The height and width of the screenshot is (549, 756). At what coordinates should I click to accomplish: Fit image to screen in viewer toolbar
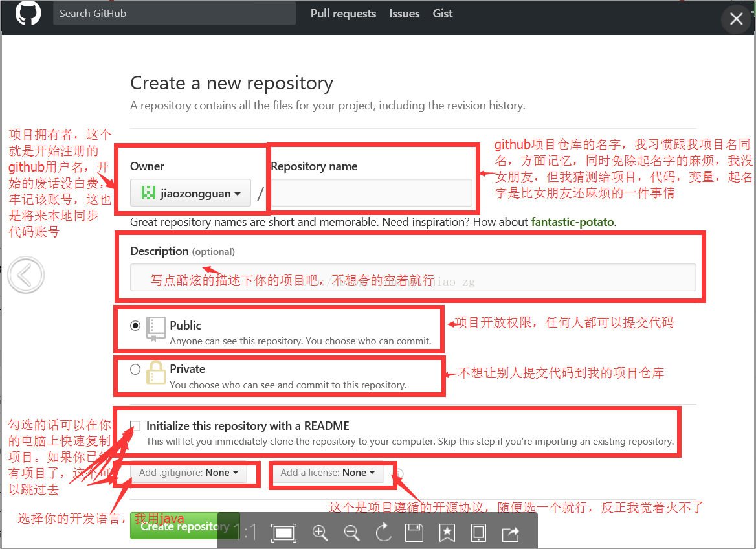(x=283, y=533)
